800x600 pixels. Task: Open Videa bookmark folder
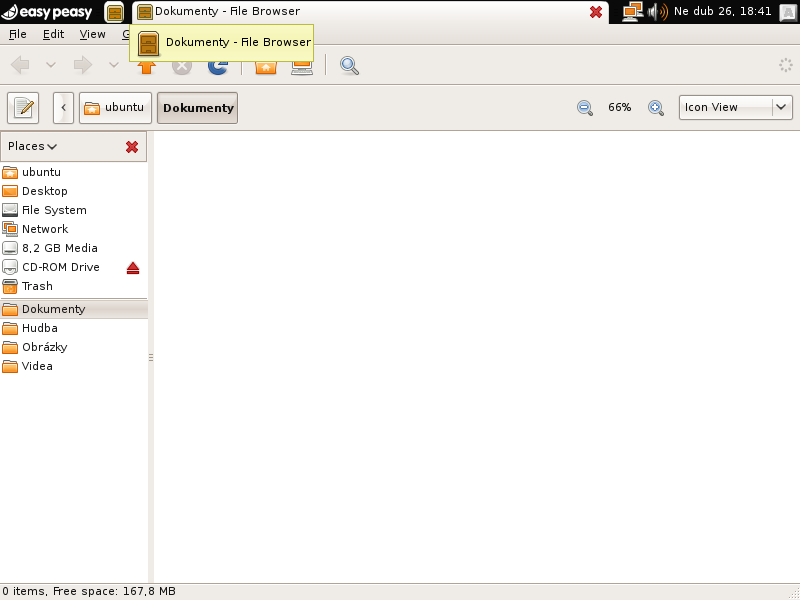74,366
